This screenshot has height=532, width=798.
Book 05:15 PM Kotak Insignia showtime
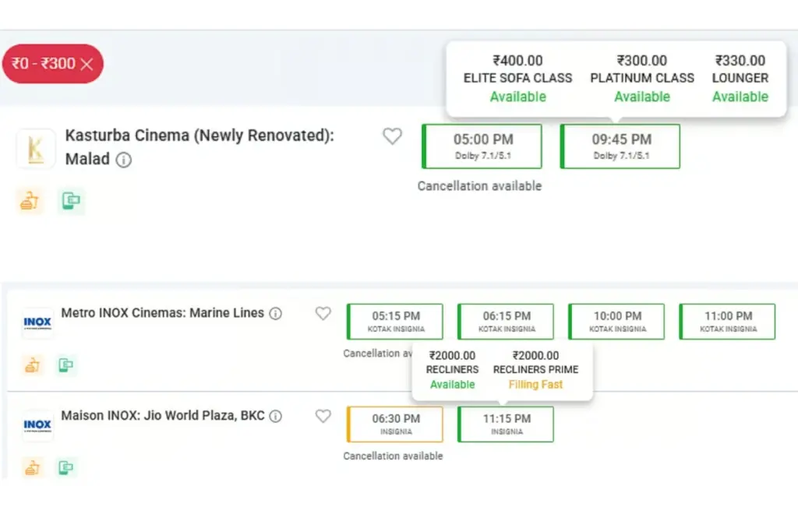point(395,321)
